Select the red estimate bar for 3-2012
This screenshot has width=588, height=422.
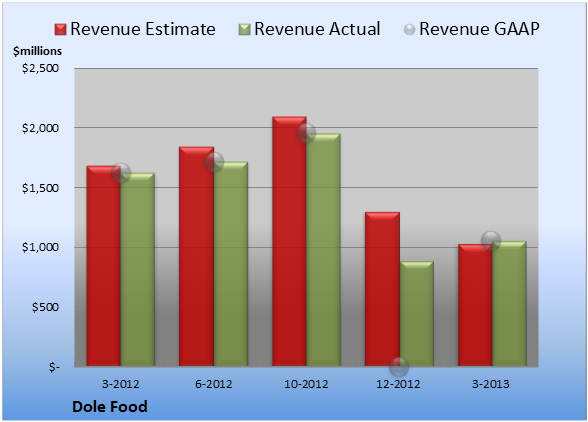[x=104, y=266]
